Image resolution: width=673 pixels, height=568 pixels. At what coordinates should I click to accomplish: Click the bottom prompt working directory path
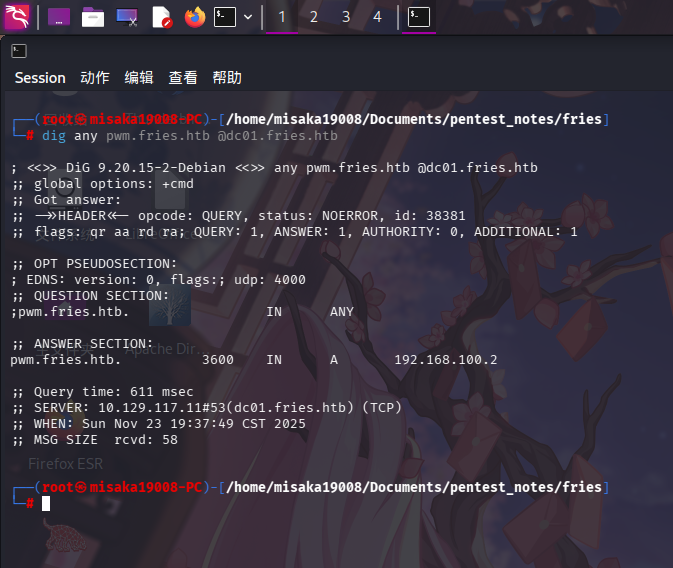414,487
